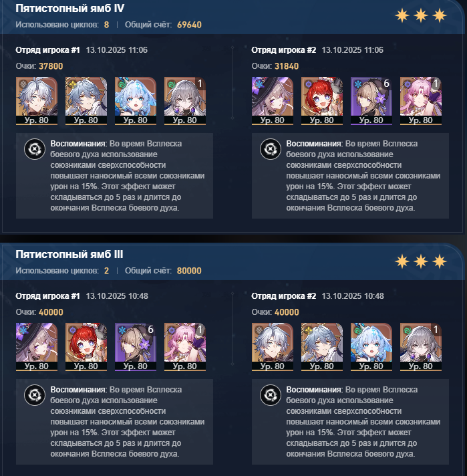Click Воспоминания buff icon under ямб III team #2
Screen dimensions: 467x476
(271, 395)
